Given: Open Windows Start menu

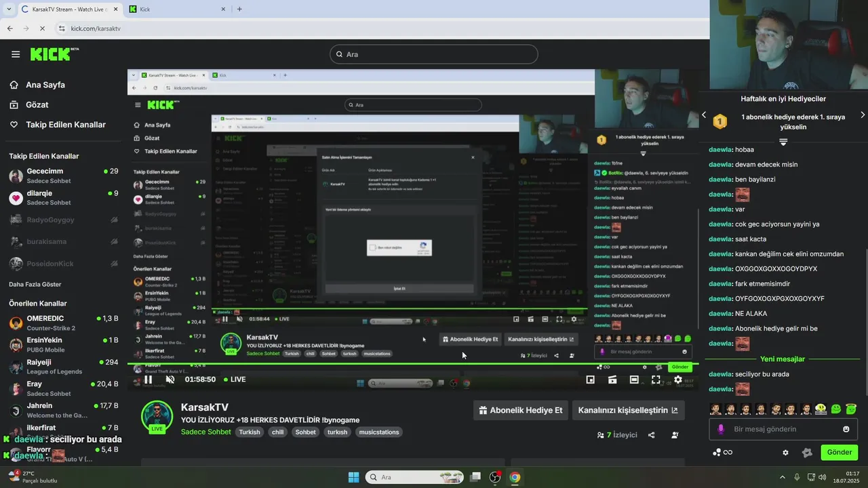Looking at the screenshot, I should (x=353, y=477).
